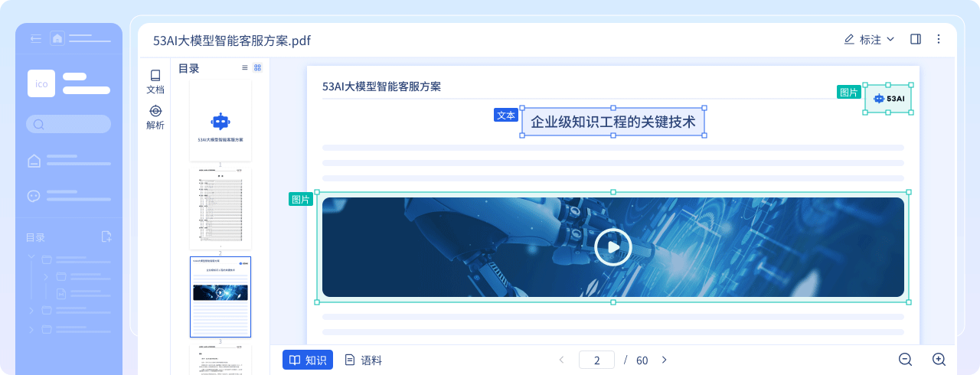Click the ico avatar in sidebar
980x375 pixels.
point(41,83)
